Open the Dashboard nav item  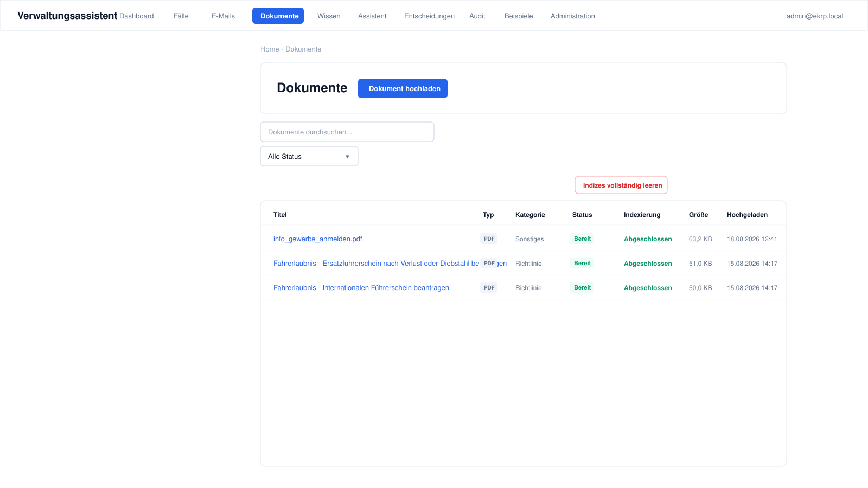coord(136,16)
